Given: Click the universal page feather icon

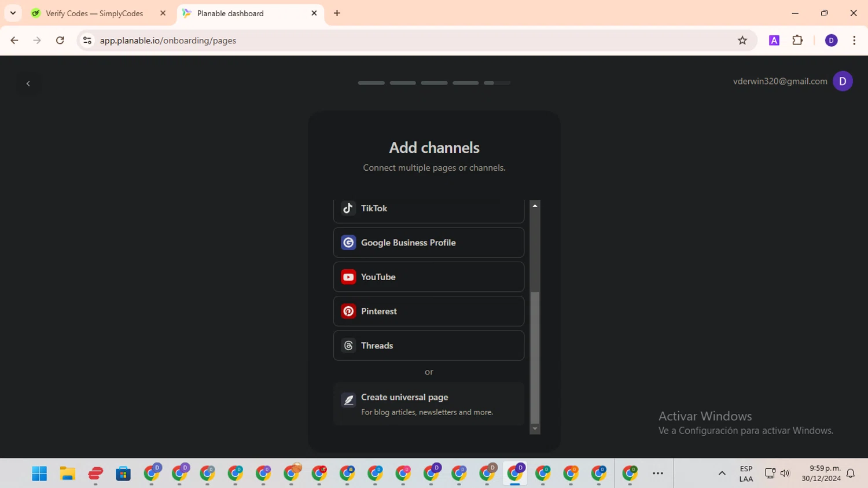Looking at the screenshot, I should click(348, 400).
